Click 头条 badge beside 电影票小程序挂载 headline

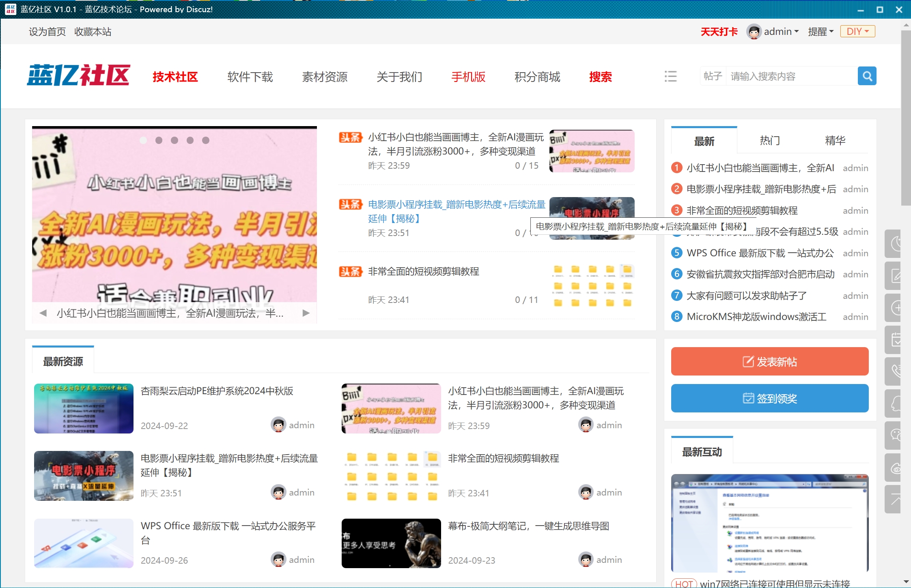point(351,204)
